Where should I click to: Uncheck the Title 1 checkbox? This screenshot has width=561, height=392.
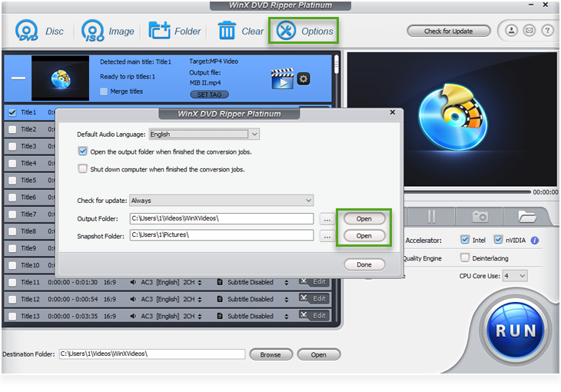(x=12, y=112)
